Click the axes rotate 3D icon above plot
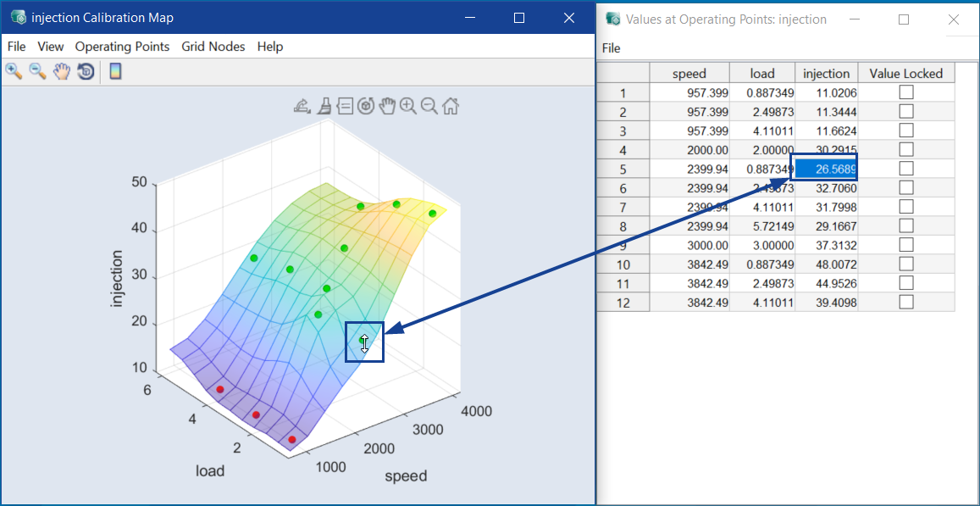Image resolution: width=980 pixels, height=506 pixels. 366,106
